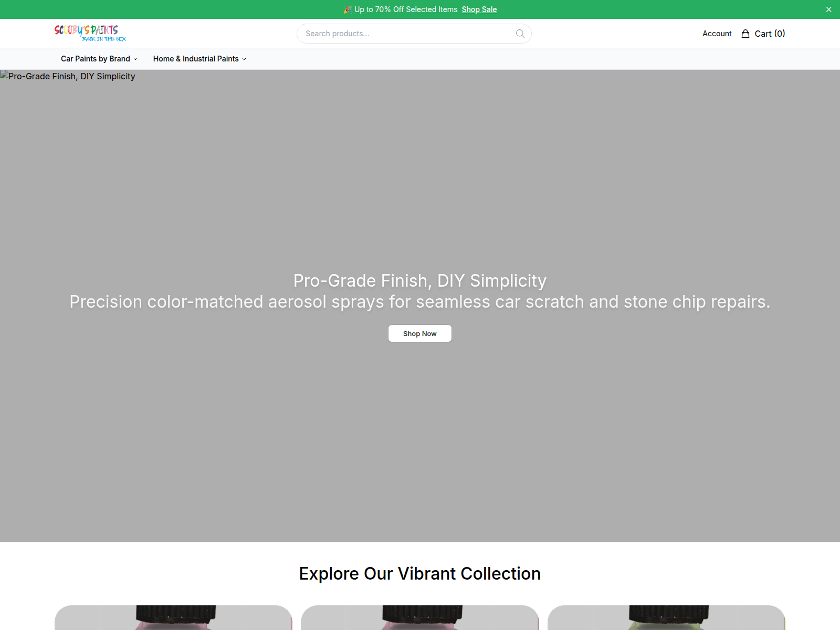Viewport: 840px width, 630px height.
Task: Click the Scooby's Paints logo
Action: 90,33
